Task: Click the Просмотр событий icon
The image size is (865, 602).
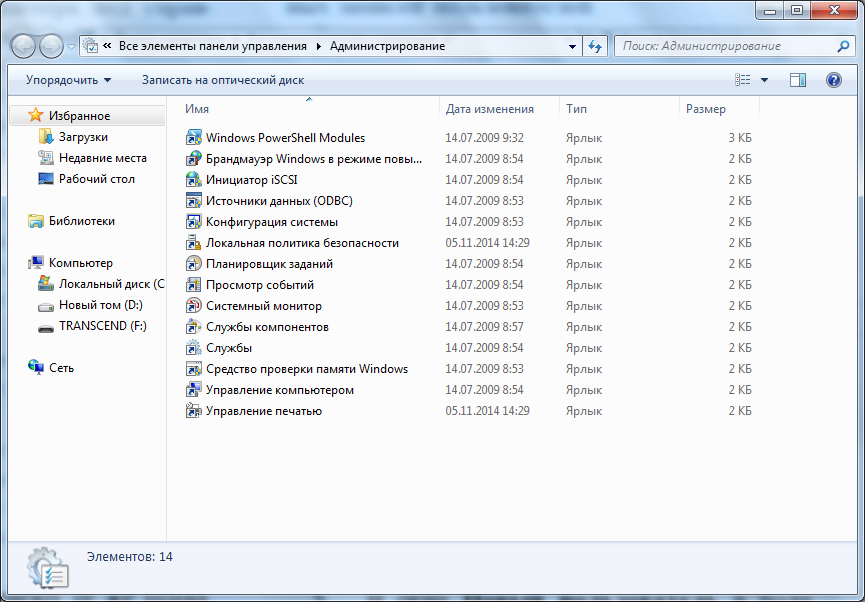Action: tap(193, 285)
